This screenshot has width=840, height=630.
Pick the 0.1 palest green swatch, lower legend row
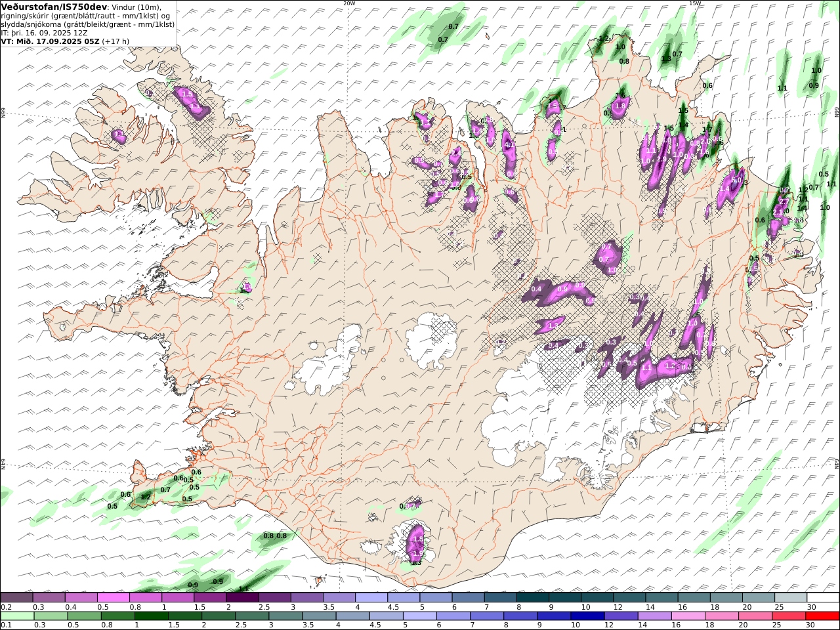pyautogui.click(x=18, y=616)
